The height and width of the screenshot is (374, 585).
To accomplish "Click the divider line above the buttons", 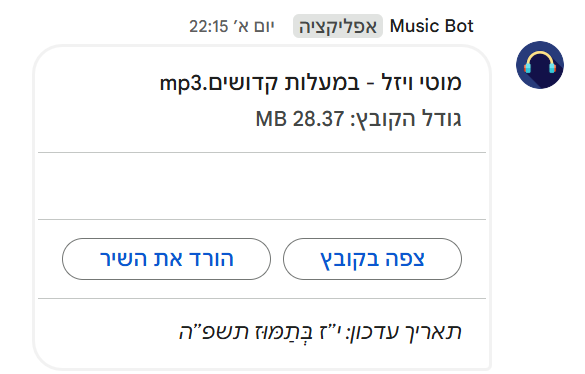I will click(262, 219).
